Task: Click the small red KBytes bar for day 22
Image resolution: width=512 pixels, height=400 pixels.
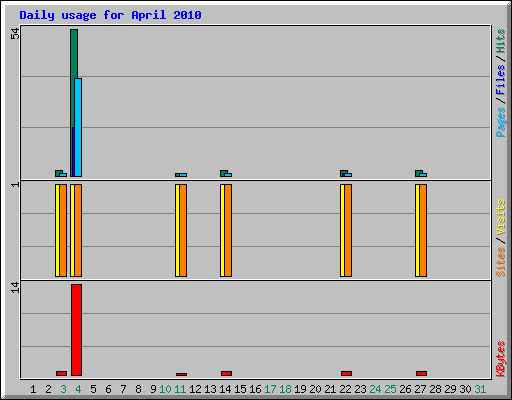Action: pyautogui.click(x=346, y=373)
